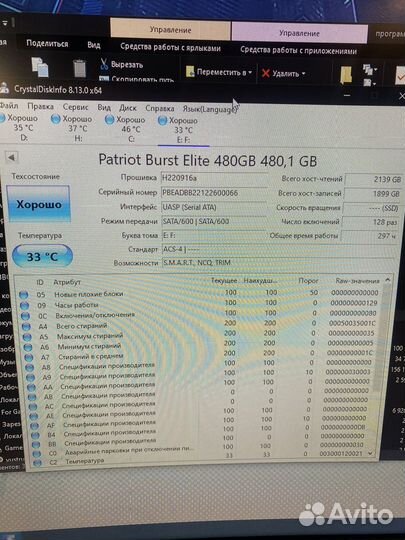
Task: Open the Диск menu
Action: pyautogui.click(x=128, y=108)
